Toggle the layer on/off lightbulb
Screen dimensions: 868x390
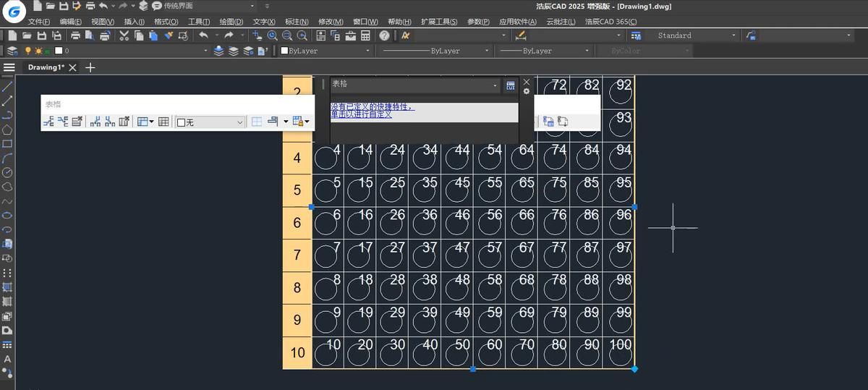tap(28, 51)
